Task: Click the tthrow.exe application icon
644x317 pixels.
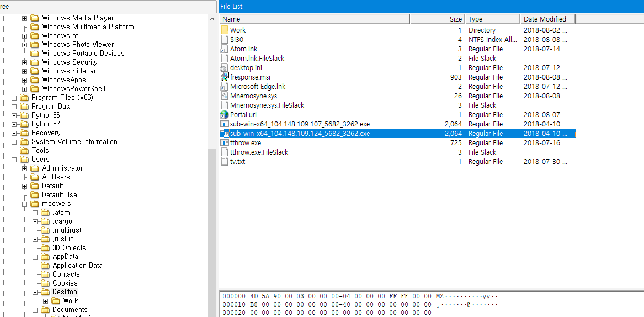Action: tap(224, 142)
